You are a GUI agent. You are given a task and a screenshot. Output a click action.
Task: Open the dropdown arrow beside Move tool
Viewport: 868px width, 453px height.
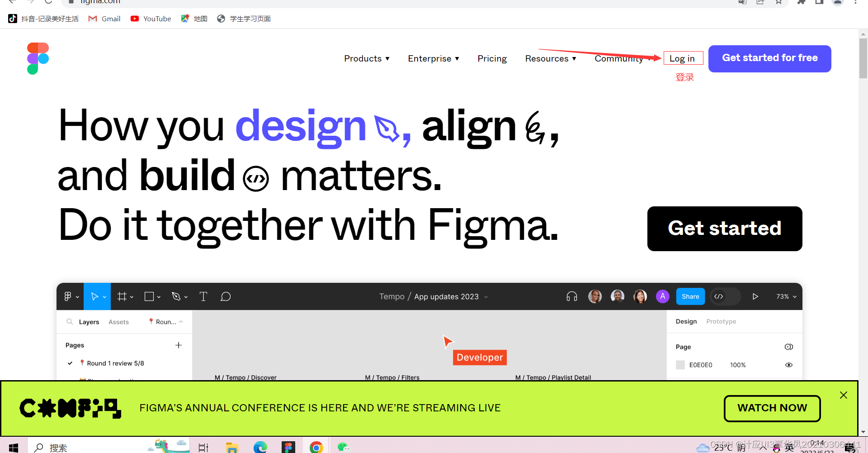104,297
